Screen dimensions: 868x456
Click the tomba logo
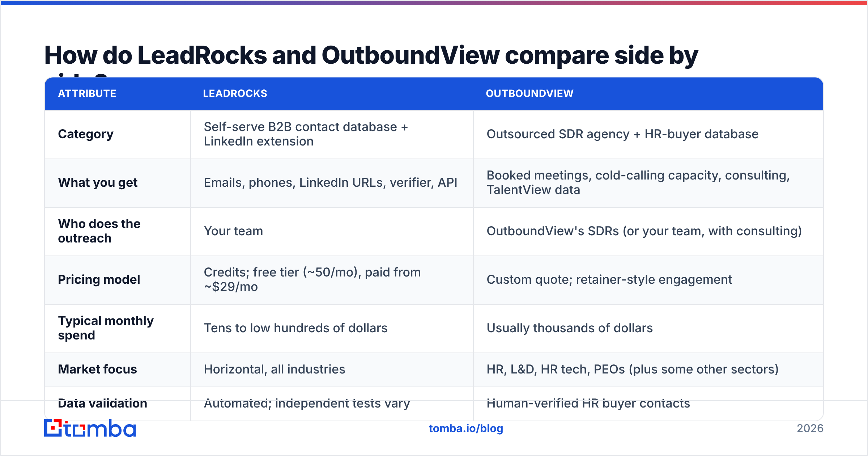(x=90, y=428)
